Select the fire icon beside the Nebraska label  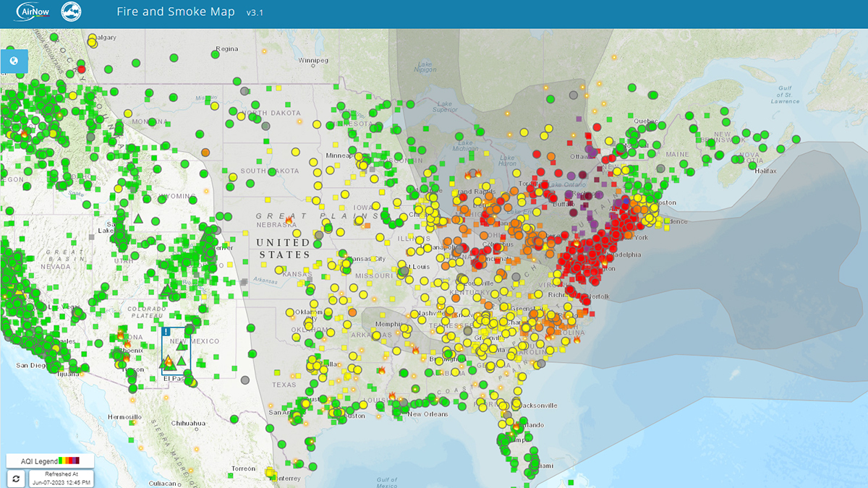tap(289, 219)
